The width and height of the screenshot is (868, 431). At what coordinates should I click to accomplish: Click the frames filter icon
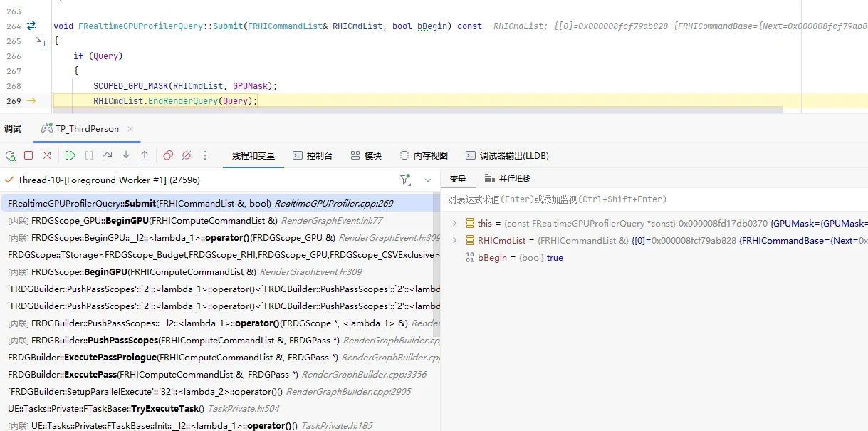(405, 180)
